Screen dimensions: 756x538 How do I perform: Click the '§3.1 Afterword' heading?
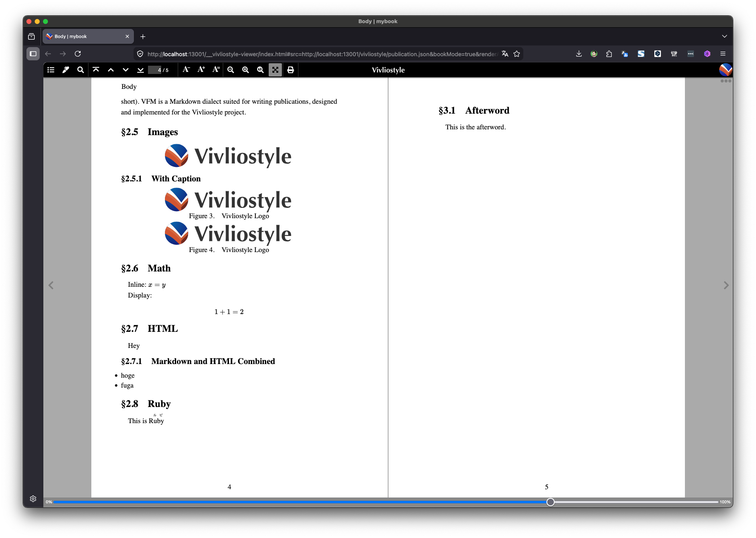(474, 110)
